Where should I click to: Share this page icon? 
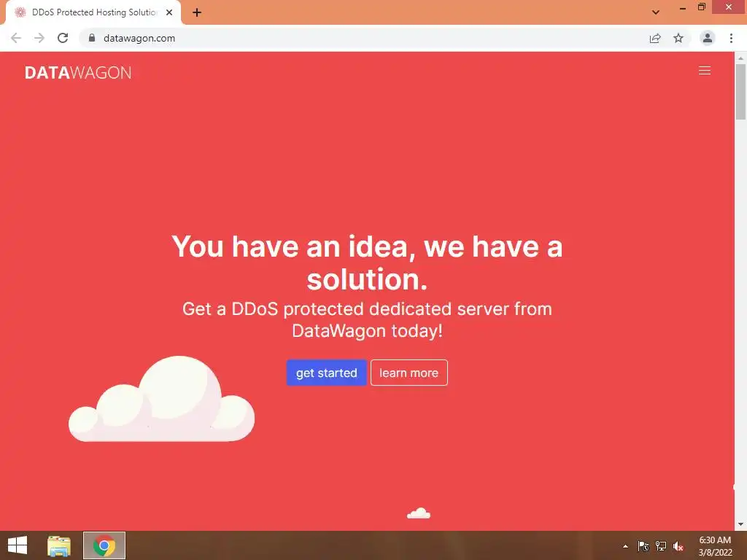655,38
